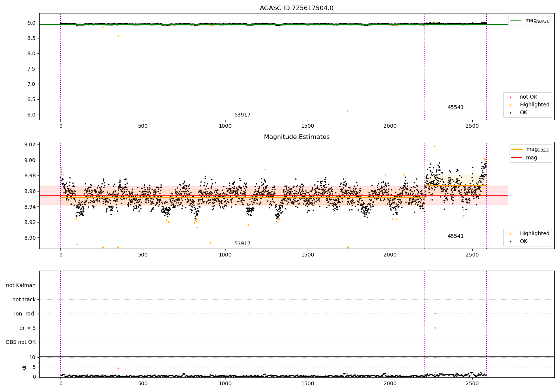
Task: Click the 8.5 y-axis tick label
Action: (31, 38)
